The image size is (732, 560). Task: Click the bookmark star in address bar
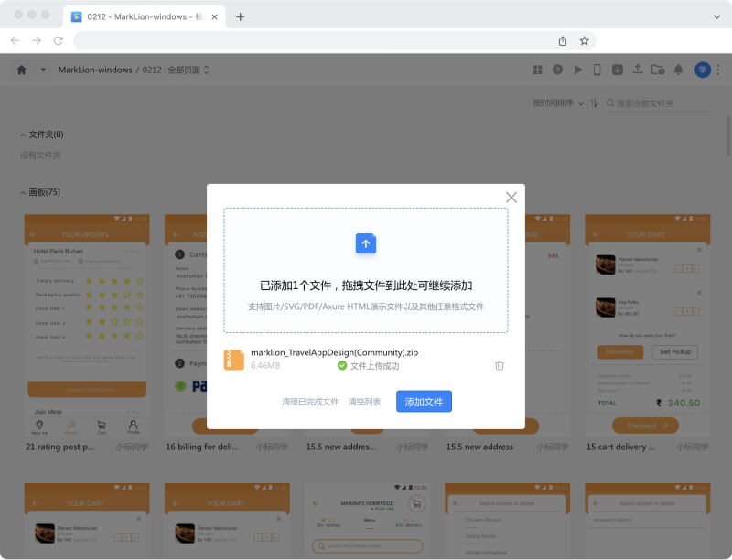pyautogui.click(x=585, y=40)
